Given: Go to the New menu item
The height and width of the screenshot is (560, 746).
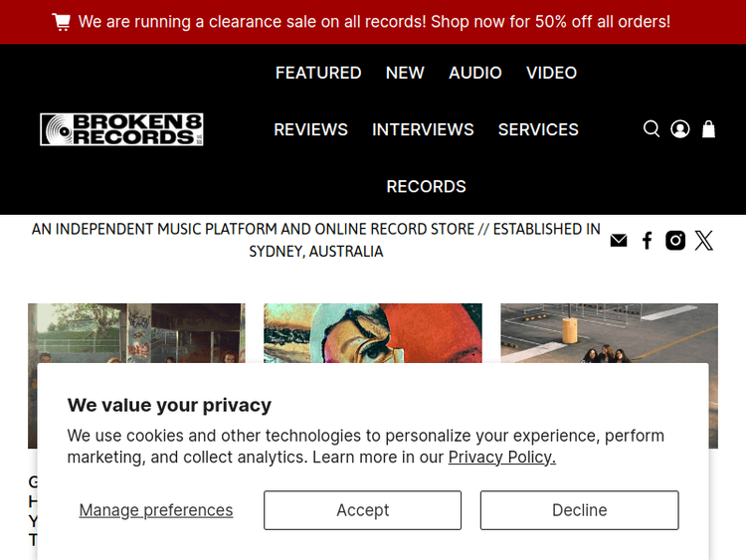Looking at the screenshot, I should (405, 73).
